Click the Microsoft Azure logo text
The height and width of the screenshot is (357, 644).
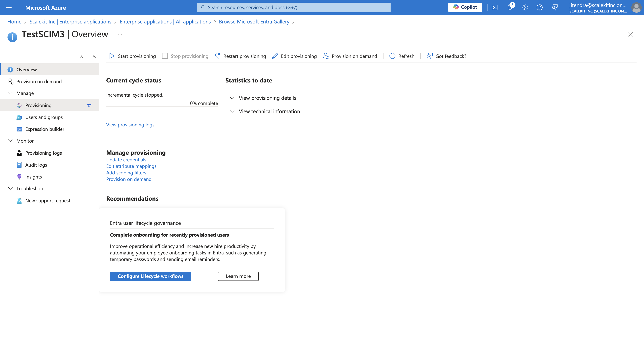45,8
